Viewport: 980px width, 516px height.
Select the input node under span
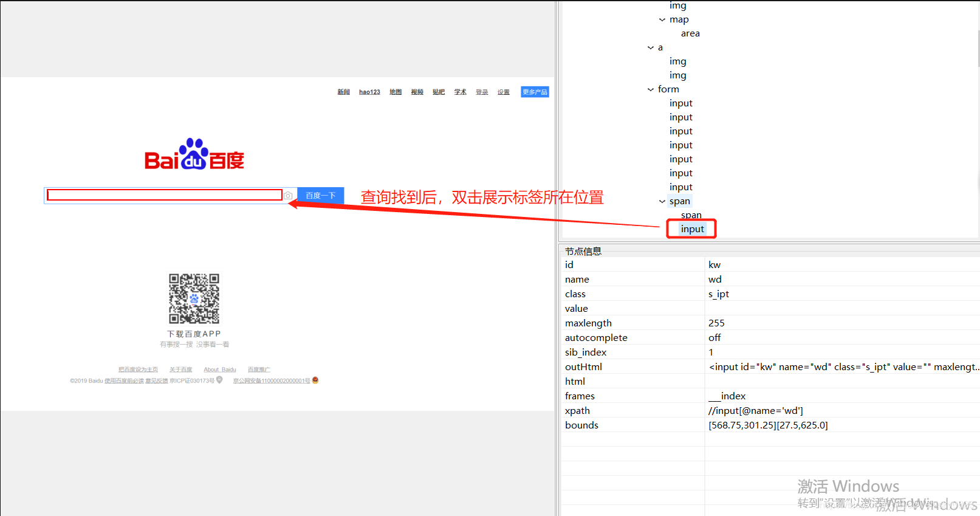(x=693, y=229)
